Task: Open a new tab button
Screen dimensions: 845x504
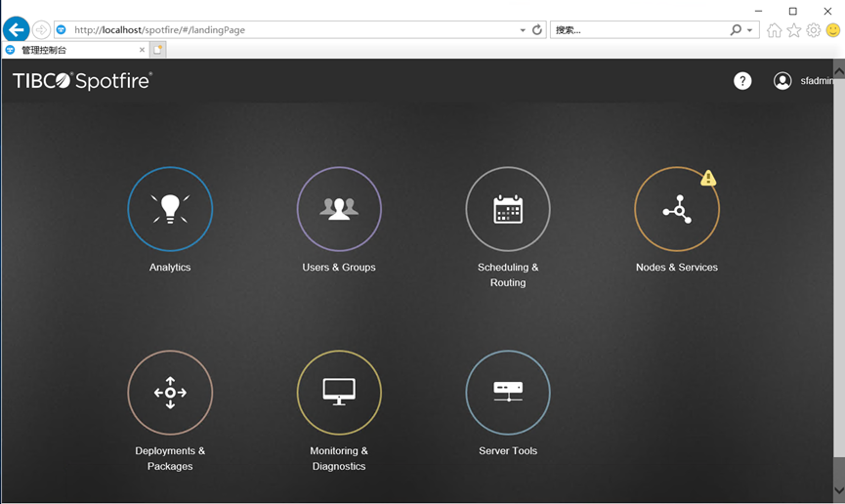Action: tap(157, 50)
